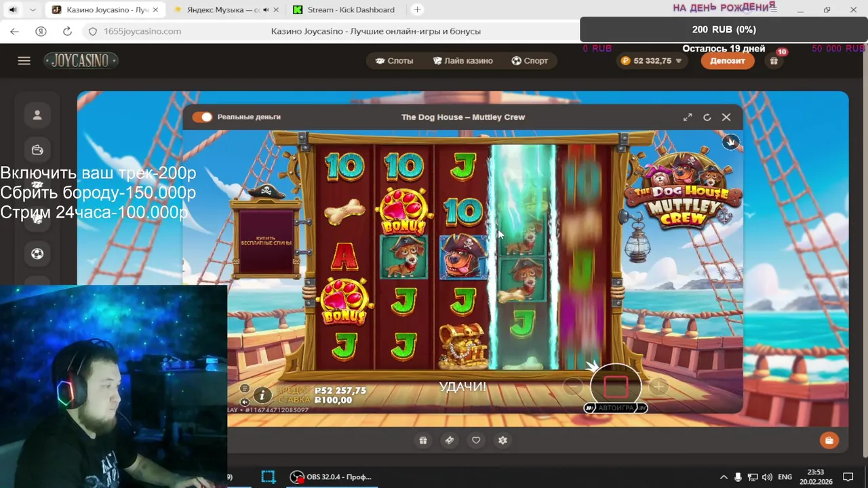The image size is (868, 488).
Task: Open the gear settings icon below the game
Action: (x=502, y=441)
